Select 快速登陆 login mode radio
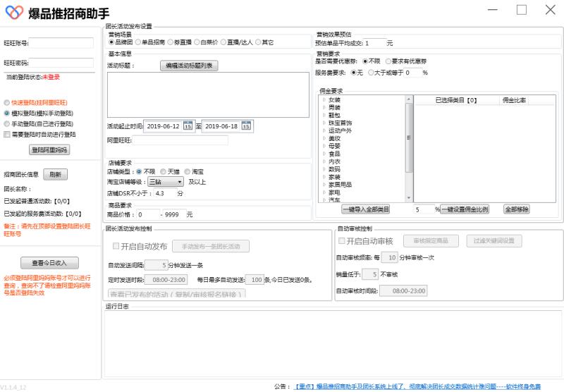Screen dimensions: 564x392 click(x=7, y=102)
